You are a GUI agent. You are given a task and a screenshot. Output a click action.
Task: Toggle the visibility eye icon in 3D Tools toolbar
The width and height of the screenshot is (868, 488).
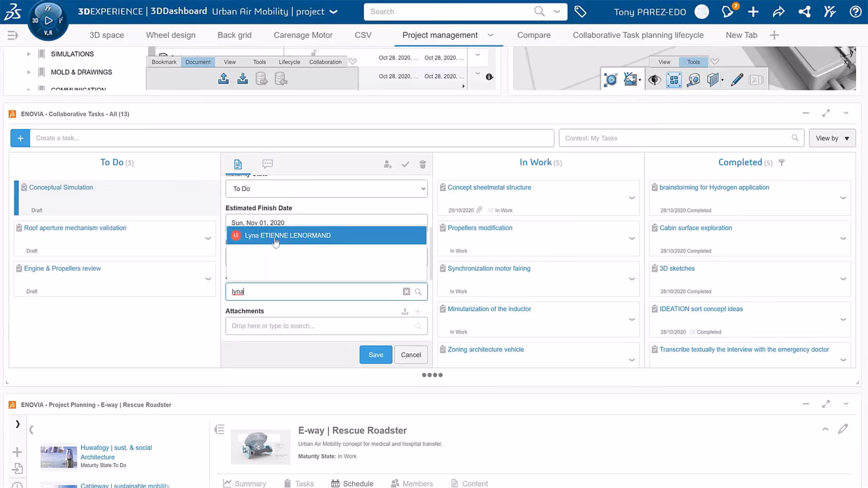coord(654,80)
